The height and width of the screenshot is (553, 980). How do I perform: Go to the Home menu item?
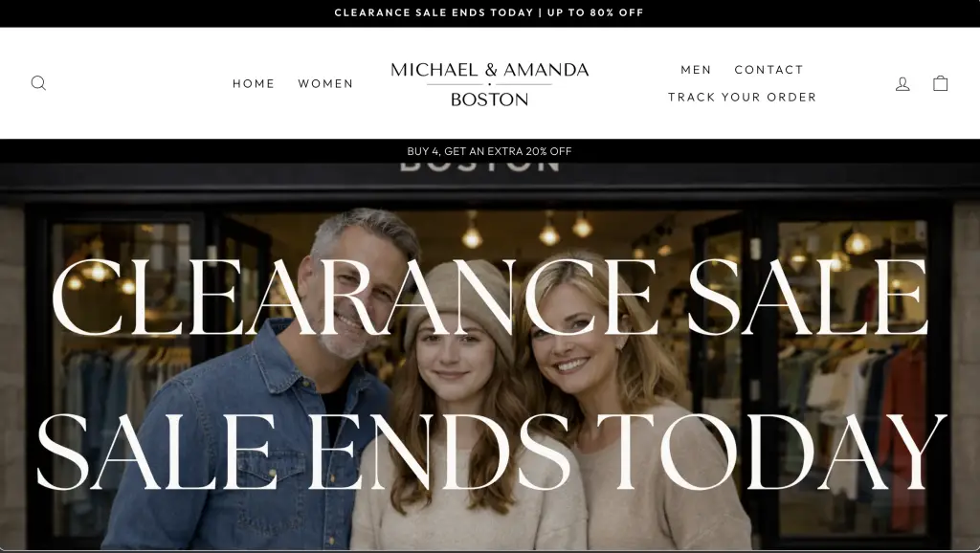coord(254,84)
